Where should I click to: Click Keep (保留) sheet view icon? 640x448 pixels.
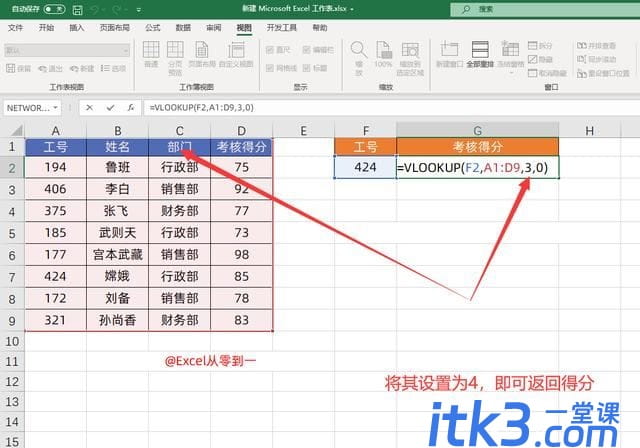[18, 68]
